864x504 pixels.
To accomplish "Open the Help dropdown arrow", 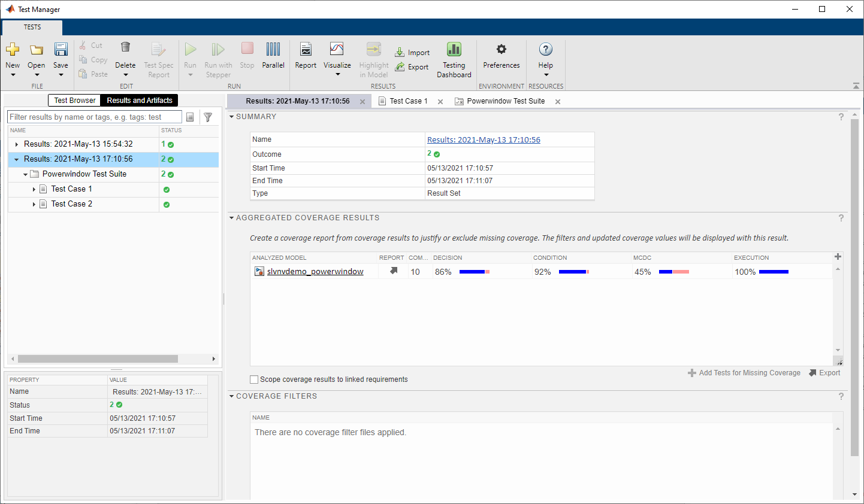I will pos(545,74).
